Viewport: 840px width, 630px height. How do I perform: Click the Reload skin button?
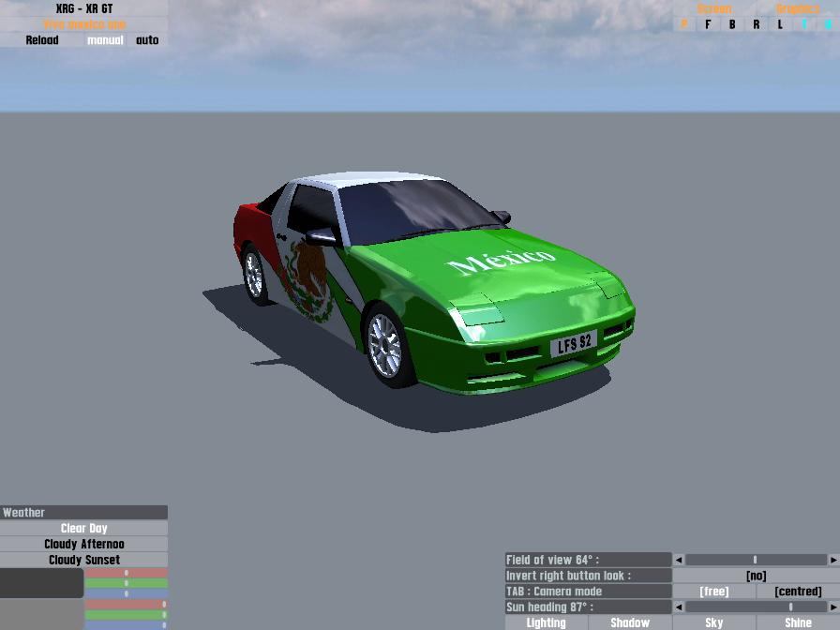(42, 40)
